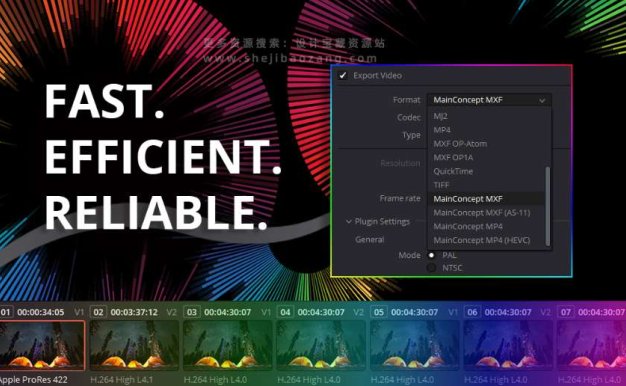Select clip 07 thumbnail in the timeline
626x386 pixels.
coord(591,346)
